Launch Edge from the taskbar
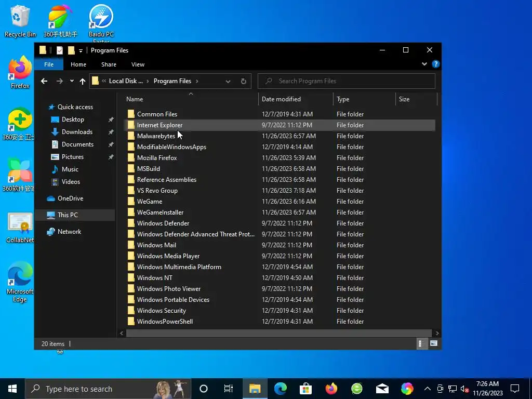Screen dimensions: 532x399 point(281,389)
